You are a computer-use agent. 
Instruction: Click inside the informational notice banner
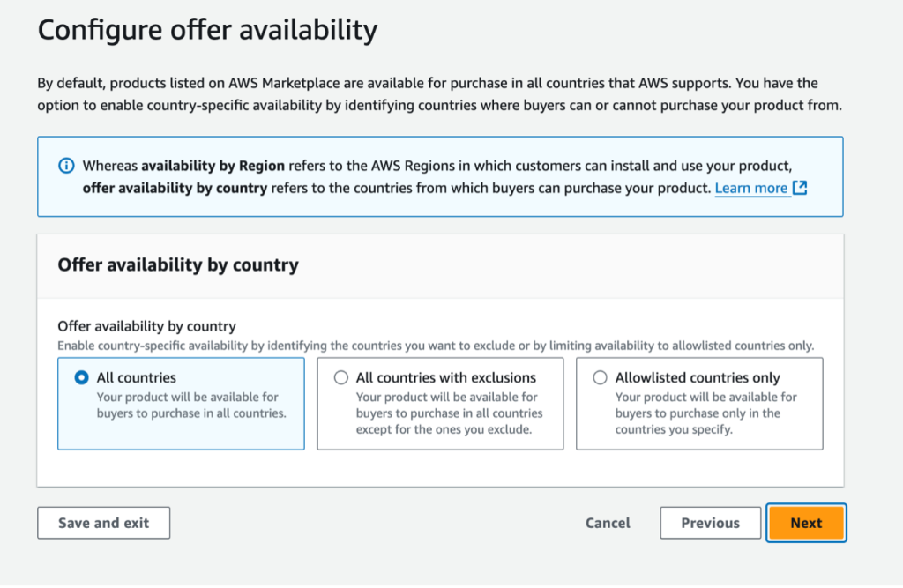pos(441,176)
